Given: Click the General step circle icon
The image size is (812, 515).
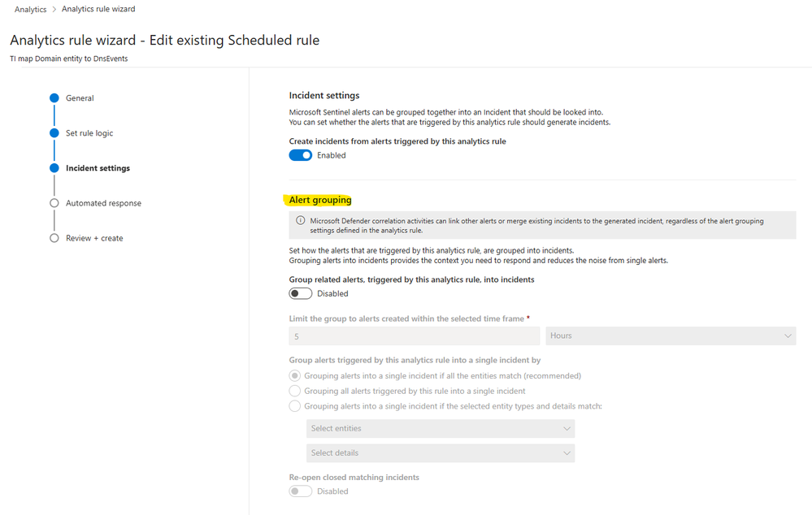Looking at the screenshot, I should click(x=54, y=97).
